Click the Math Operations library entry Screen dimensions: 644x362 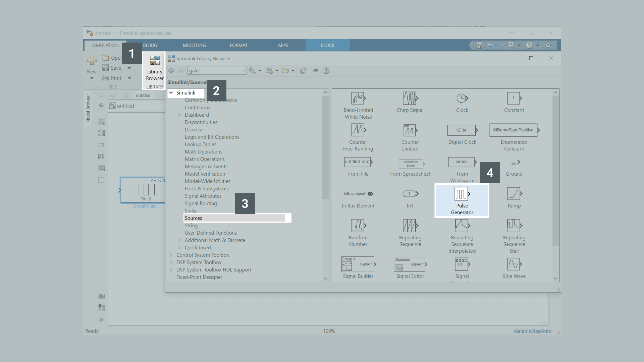[203, 152]
